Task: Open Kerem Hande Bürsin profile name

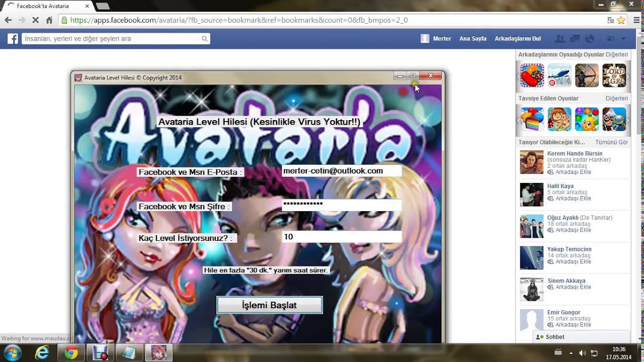Action: 575,153
